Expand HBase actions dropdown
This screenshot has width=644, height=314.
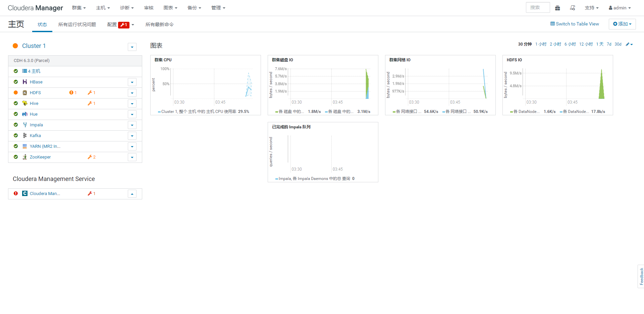click(132, 82)
